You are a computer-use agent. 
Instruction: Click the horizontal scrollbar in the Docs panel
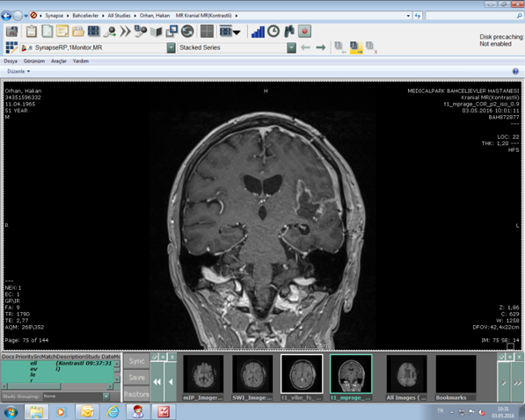(x=57, y=387)
